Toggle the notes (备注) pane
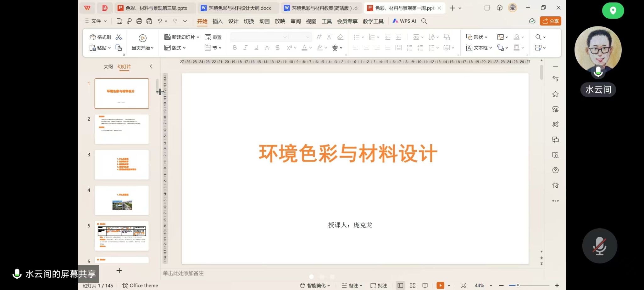The width and height of the screenshot is (644, 290). (x=352, y=285)
